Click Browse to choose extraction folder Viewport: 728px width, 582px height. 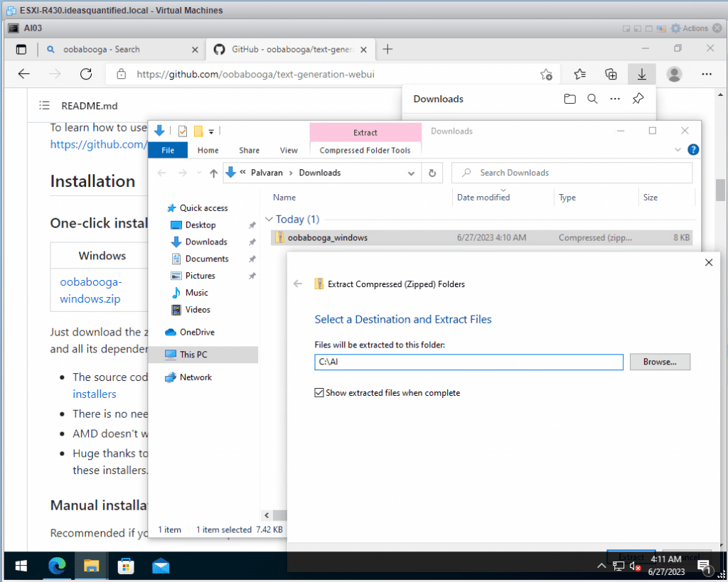click(660, 362)
